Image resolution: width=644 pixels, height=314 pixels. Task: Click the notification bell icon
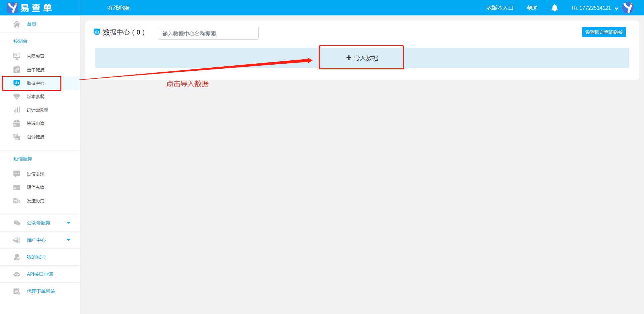click(554, 8)
